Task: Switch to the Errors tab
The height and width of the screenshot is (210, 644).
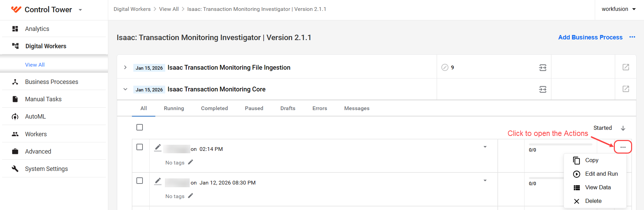Action: pos(320,108)
